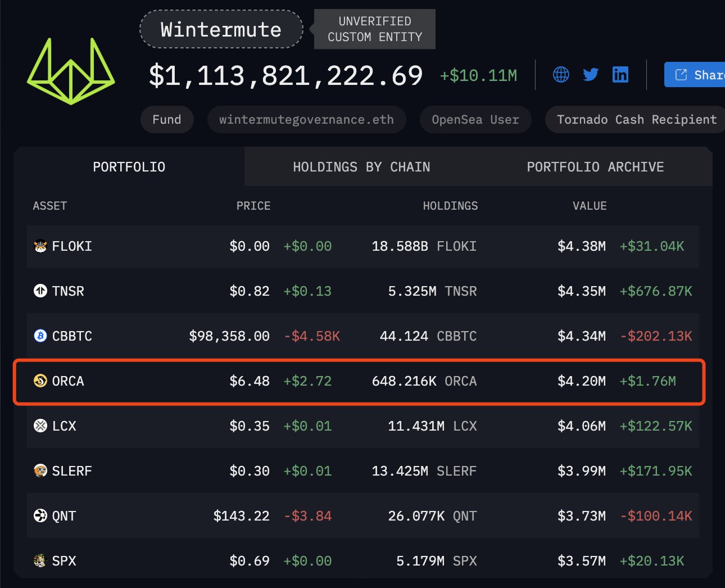
Task: Open the Portfolio Archive tab
Action: [x=595, y=167]
